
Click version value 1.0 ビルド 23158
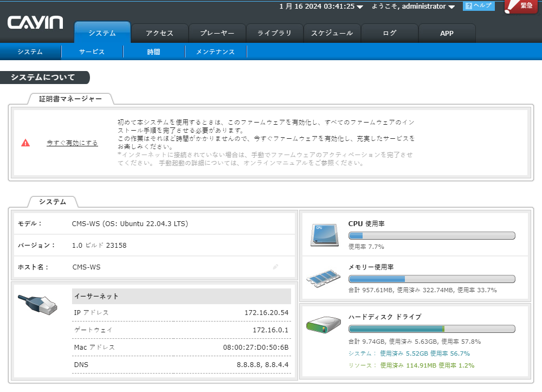point(99,246)
